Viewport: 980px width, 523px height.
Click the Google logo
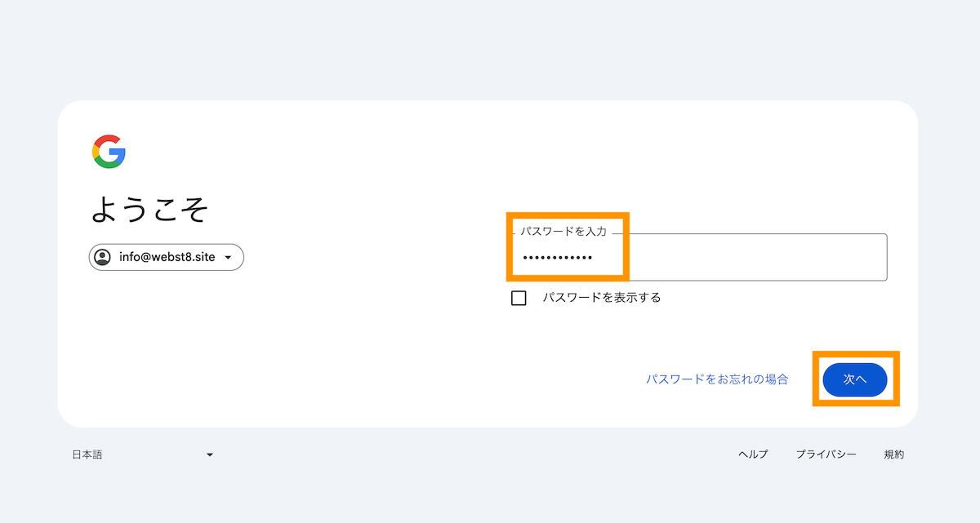pos(109,153)
